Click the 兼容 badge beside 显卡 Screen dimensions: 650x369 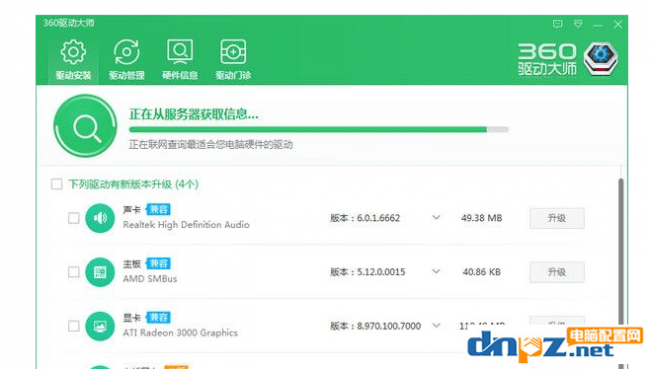click(158, 318)
